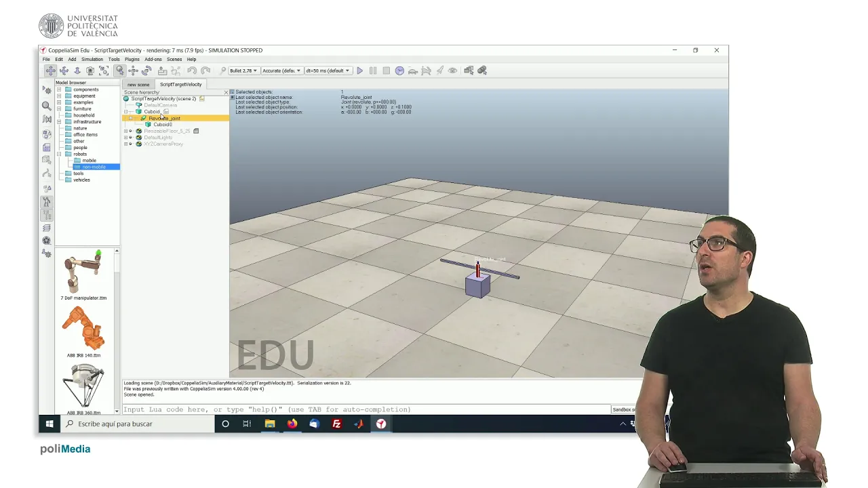Expand the equipment folder
The height and width of the screenshot is (488, 868).
pos(59,96)
